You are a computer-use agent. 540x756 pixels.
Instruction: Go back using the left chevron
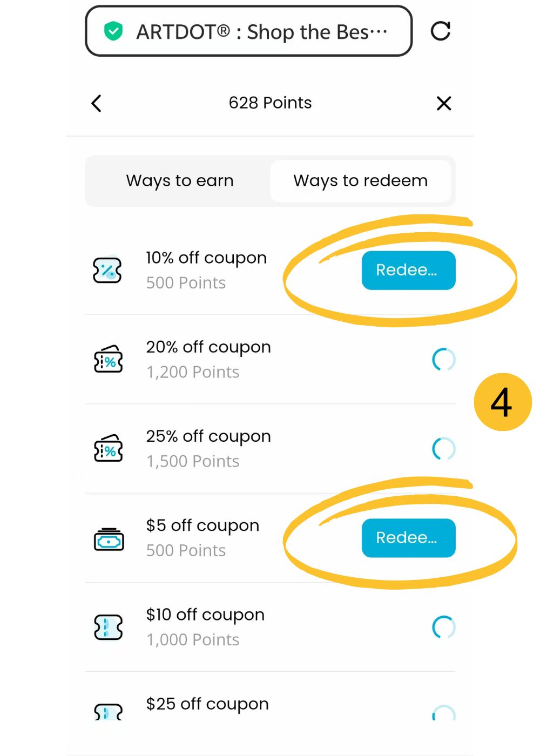coord(97,103)
